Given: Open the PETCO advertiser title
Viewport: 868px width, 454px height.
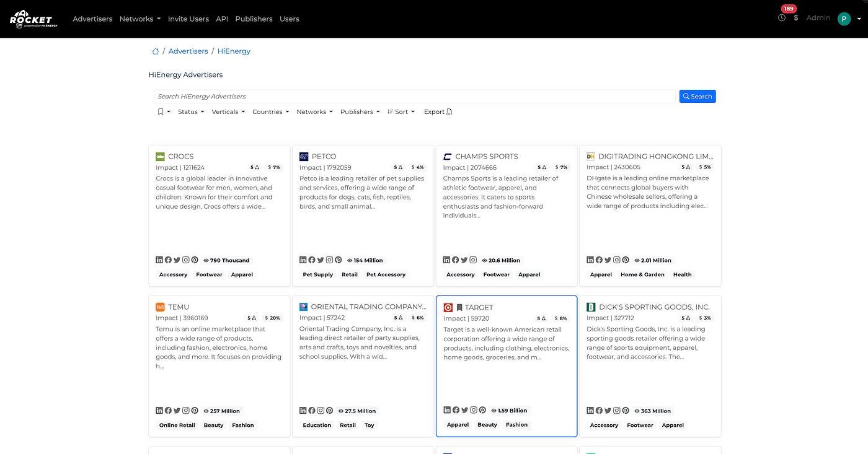Looking at the screenshot, I should pyautogui.click(x=324, y=157).
